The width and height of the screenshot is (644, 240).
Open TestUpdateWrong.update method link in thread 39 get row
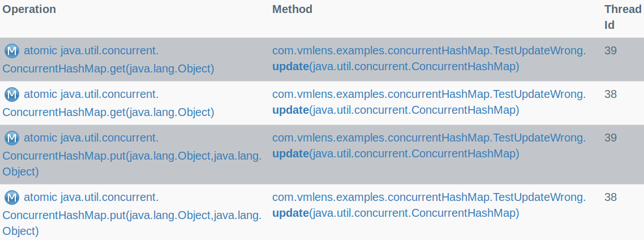pyautogui.click(x=429, y=58)
